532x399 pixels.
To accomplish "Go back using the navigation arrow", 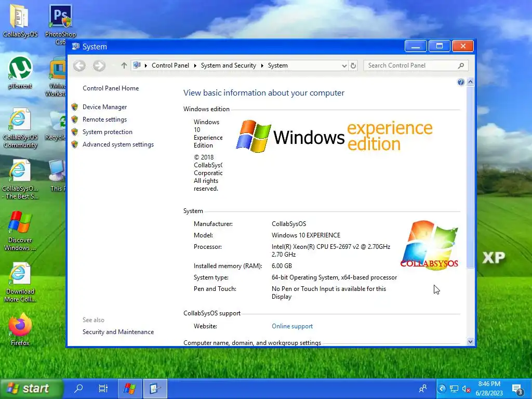I will pyautogui.click(x=79, y=65).
